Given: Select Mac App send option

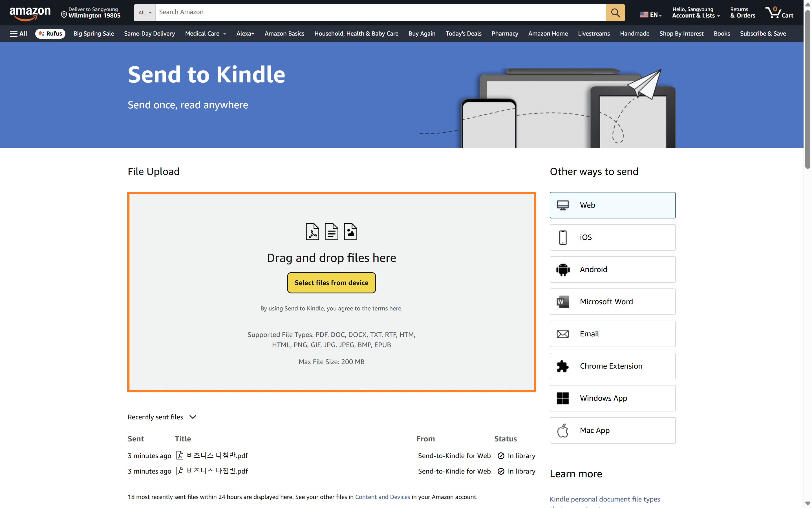Looking at the screenshot, I should tap(612, 430).
